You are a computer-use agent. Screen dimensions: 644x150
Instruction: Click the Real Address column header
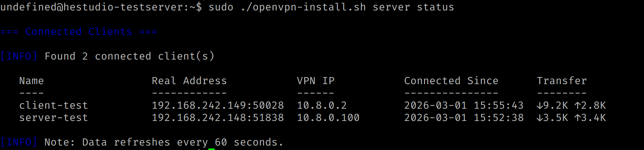pyautogui.click(x=189, y=81)
